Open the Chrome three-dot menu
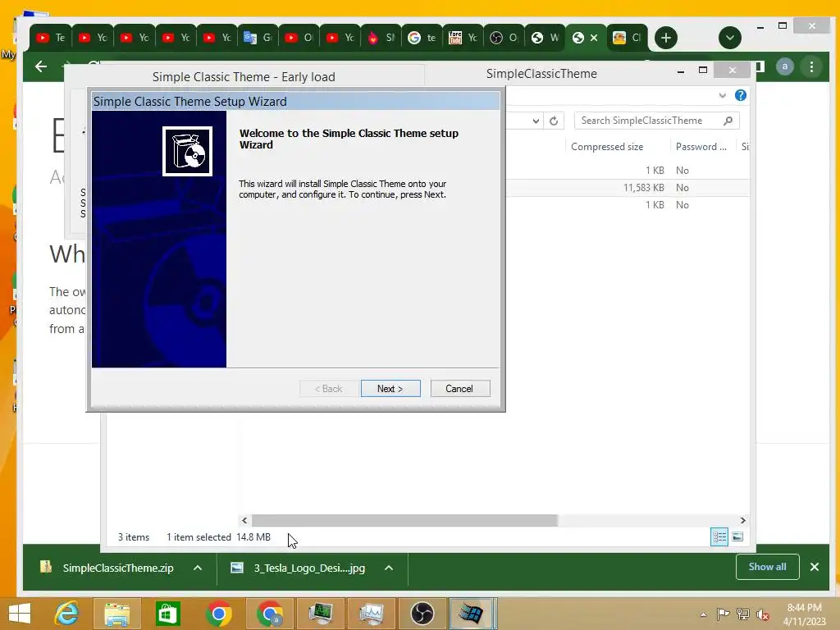Viewport: 840px width, 630px height. (811, 66)
